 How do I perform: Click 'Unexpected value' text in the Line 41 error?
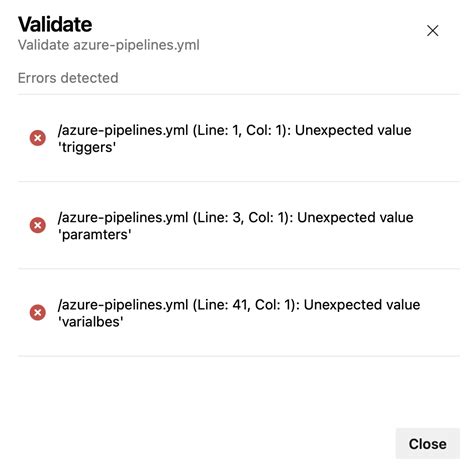pyautogui.click(x=362, y=305)
